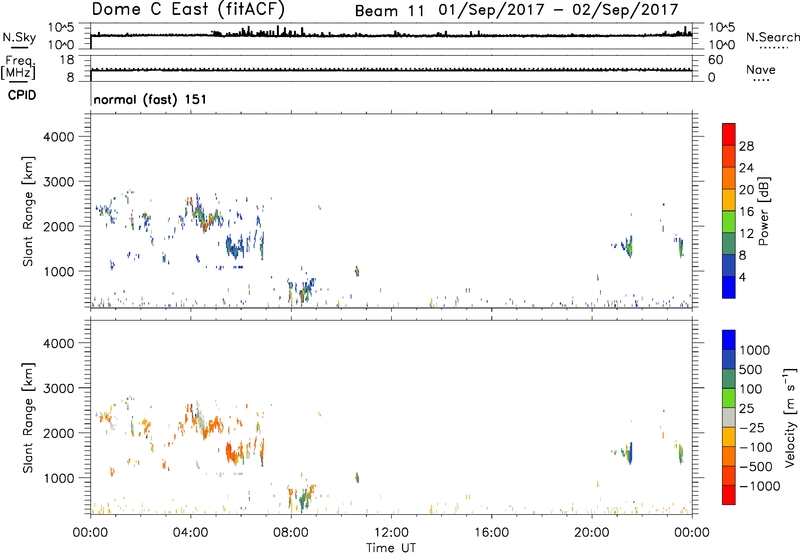Click the '4' label on the Power color bar
Image resolution: width=800 pixels, height=554 pixels.
click(742, 277)
